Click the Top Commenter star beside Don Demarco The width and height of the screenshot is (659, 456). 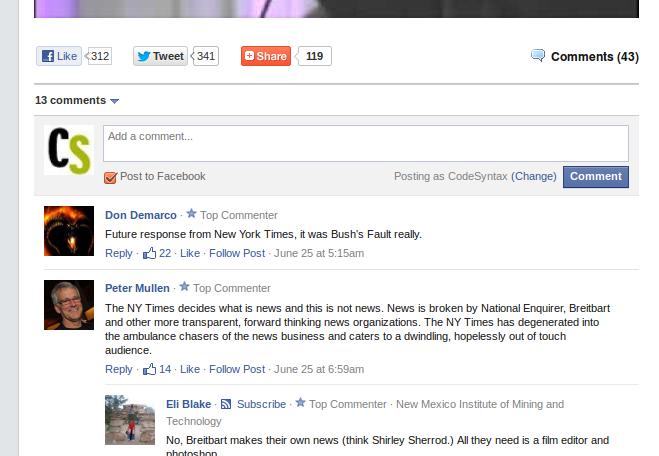191,214
